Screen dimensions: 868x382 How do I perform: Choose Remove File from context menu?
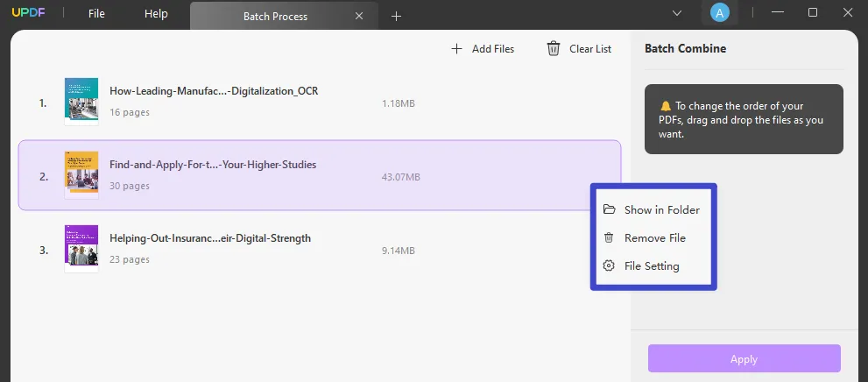click(654, 238)
